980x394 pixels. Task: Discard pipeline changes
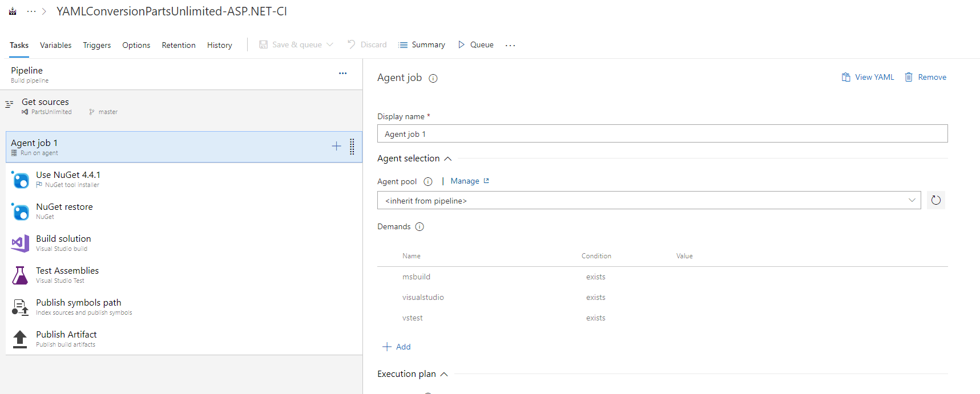[x=367, y=44]
